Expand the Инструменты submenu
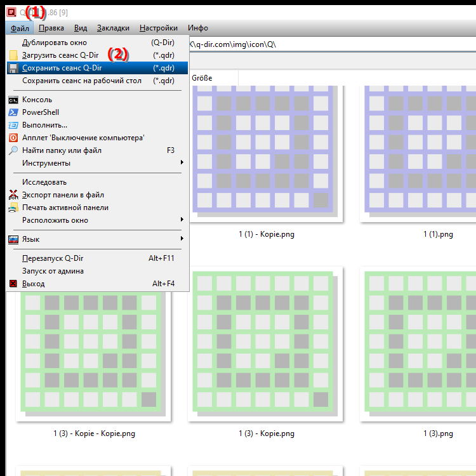Image resolution: width=476 pixels, height=476 pixels. click(x=98, y=163)
